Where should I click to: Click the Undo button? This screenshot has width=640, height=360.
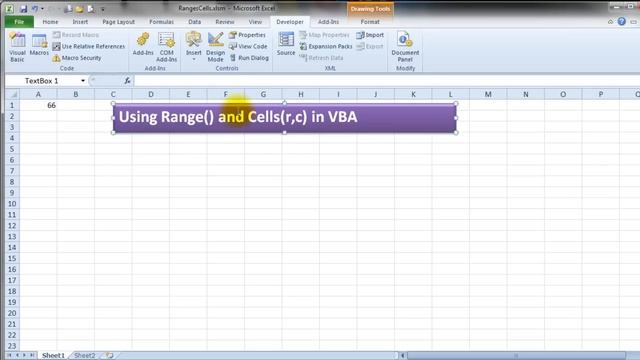[35, 9]
